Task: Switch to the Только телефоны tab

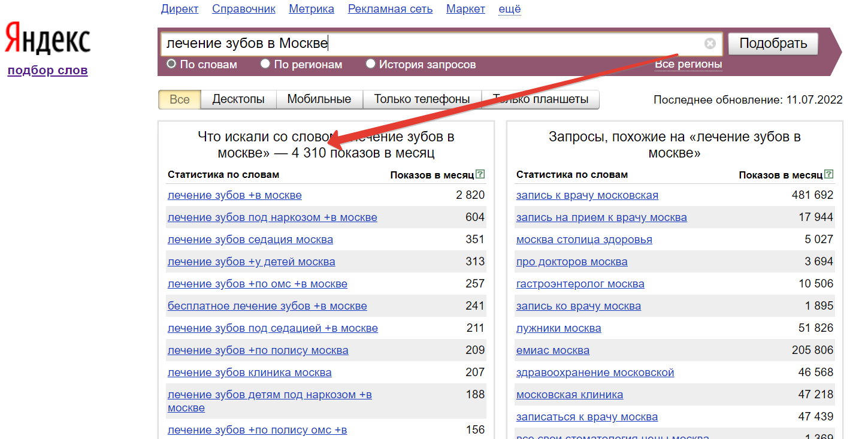Action: tap(422, 99)
